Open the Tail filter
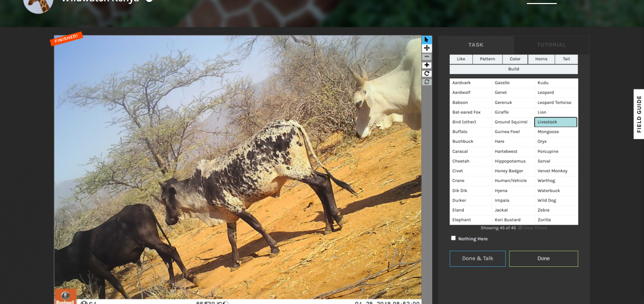This screenshot has width=644, height=304. pyautogui.click(x=567, y=59)
